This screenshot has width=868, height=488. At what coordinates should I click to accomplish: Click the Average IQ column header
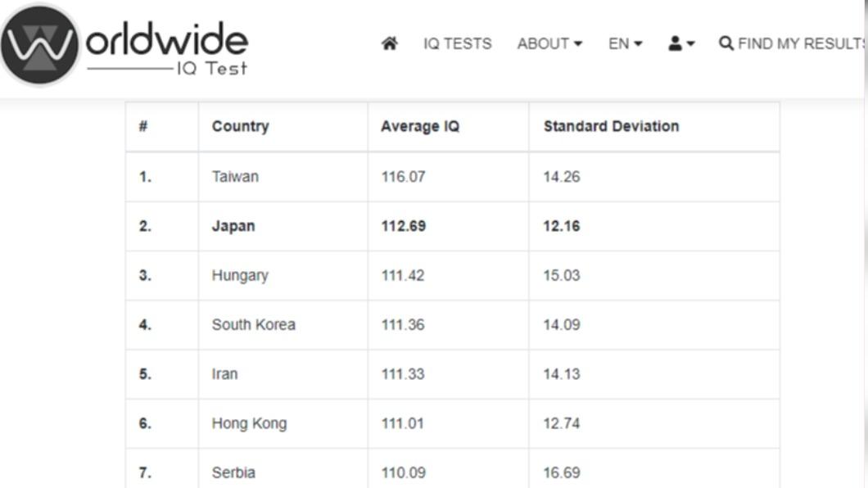tap(420, 126)
